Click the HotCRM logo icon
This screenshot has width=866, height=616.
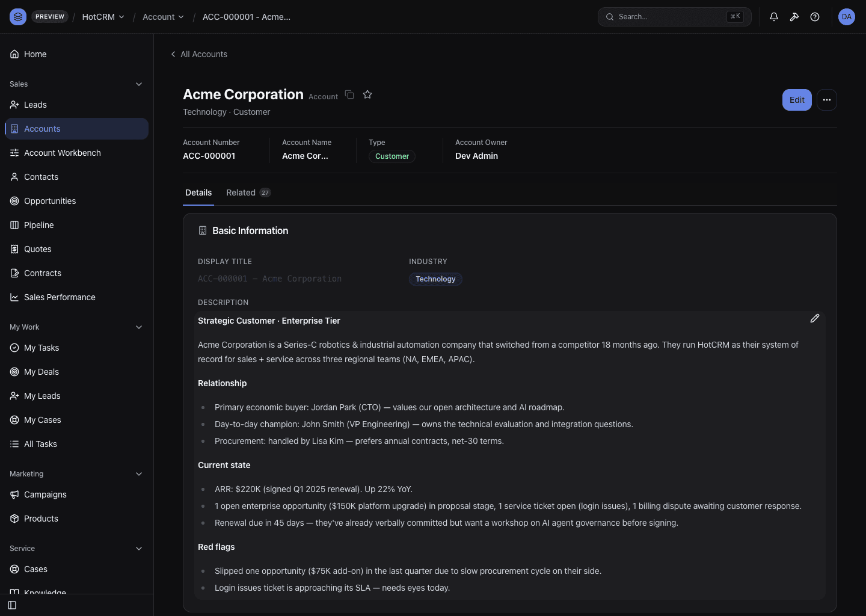[18, 17]
